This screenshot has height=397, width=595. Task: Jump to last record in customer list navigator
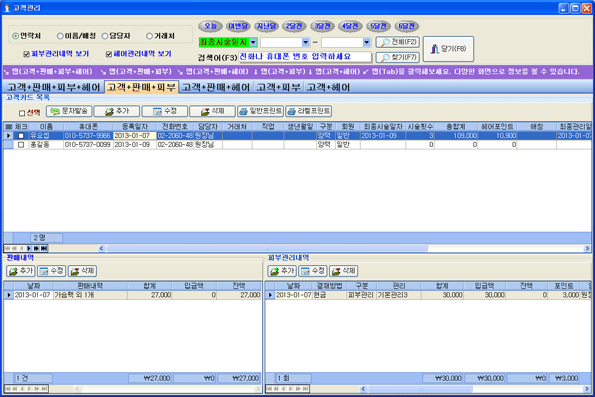pyautogui.click(x=44, y=248)
